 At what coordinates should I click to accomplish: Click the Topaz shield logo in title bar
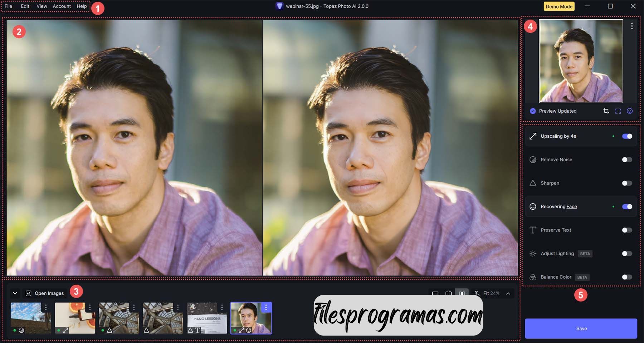tap(279, 6)
